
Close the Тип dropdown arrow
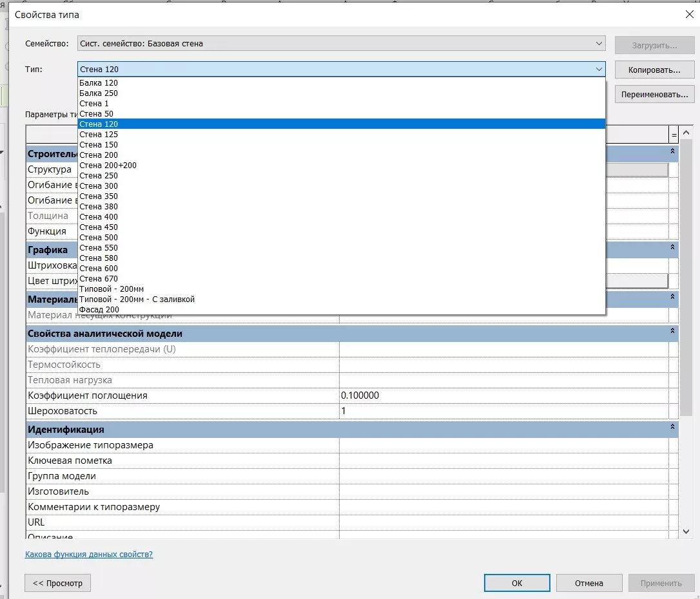pyautogui.click(x=599, y=69)
